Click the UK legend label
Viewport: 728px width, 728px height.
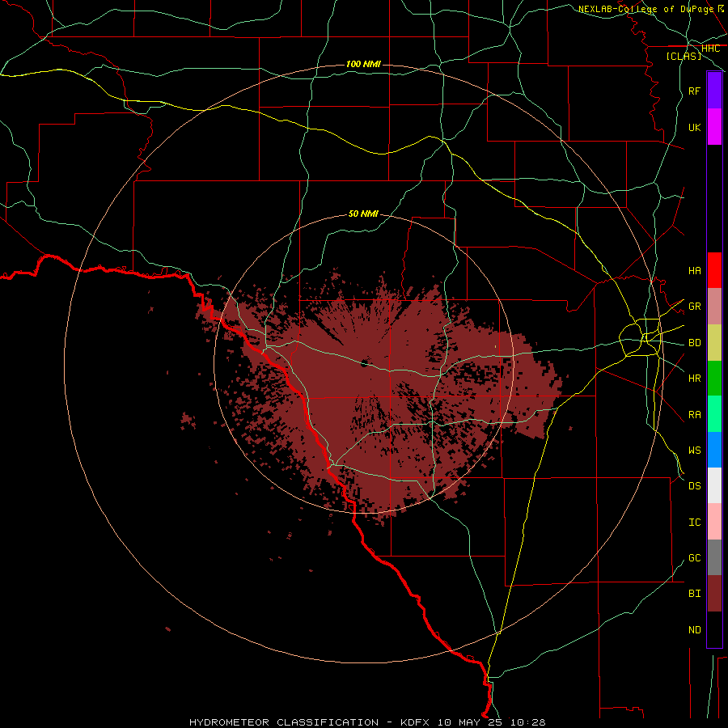pyautogui.click(x=695, y=127)
